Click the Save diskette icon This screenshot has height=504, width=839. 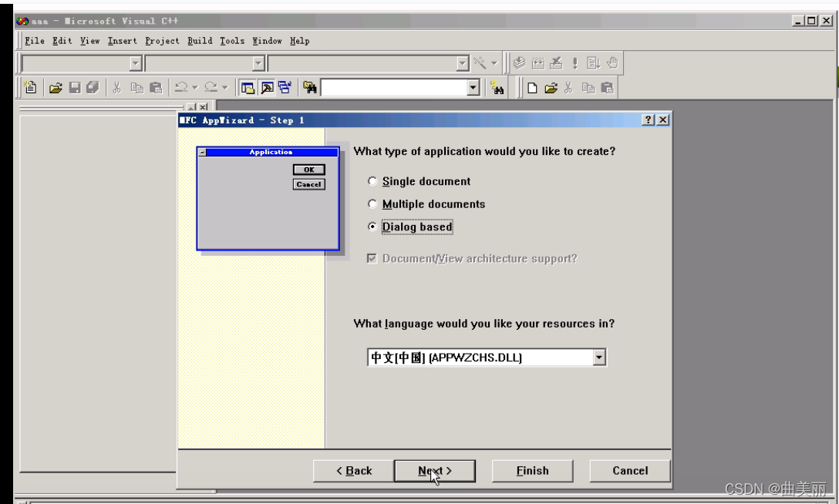click(75, 88)
